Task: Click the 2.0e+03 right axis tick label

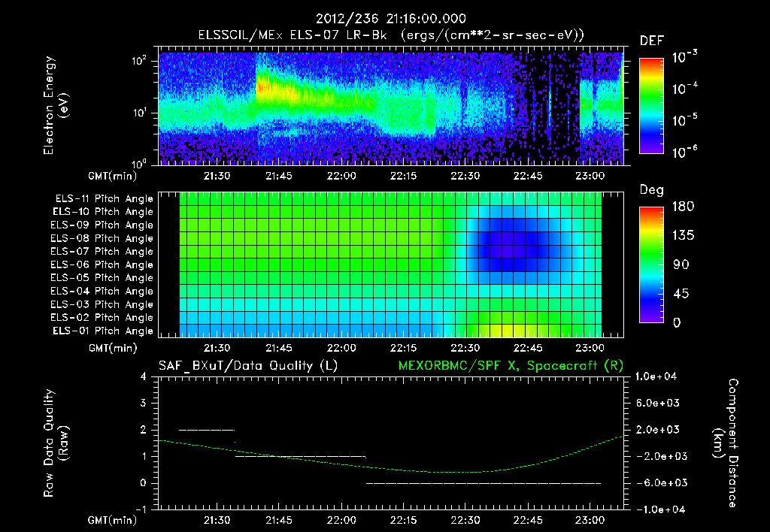Action: 657,430
